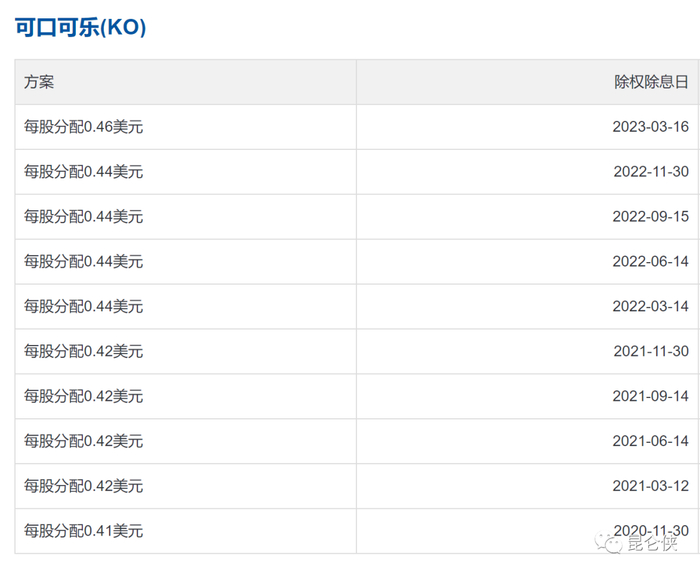Select the 2022-06-14 date cell
The width and height of the screenshot is (700, 574).
click(x=650, y=262)
